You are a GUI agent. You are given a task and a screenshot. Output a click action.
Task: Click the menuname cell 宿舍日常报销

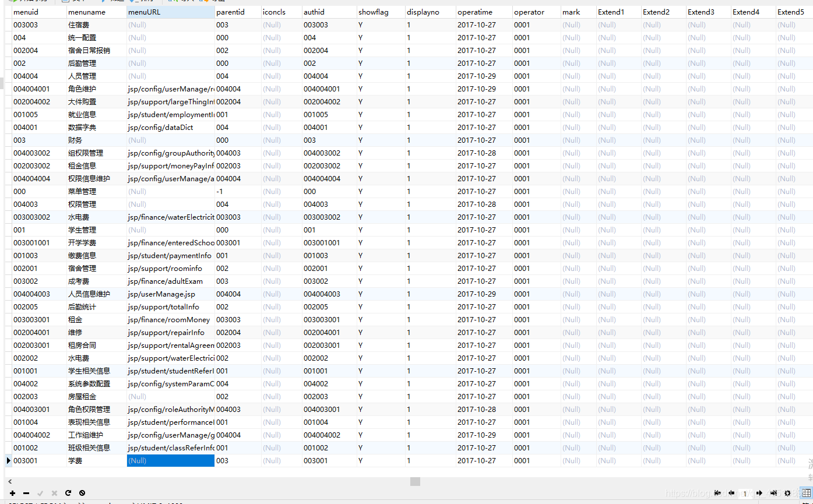(96, 50)
